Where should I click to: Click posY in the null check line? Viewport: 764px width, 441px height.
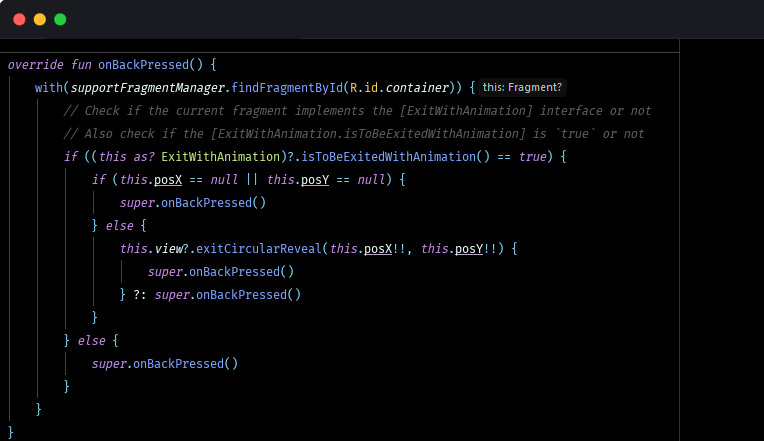pyautogui.click(x=315, y=180)
